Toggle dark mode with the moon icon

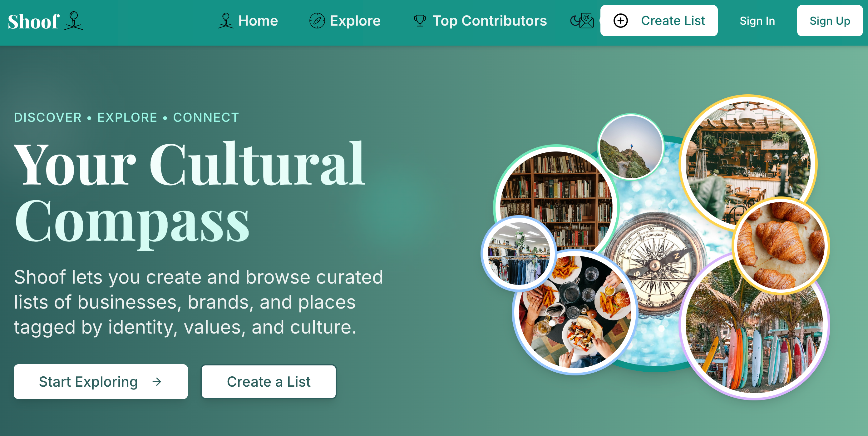click(575, 21)
